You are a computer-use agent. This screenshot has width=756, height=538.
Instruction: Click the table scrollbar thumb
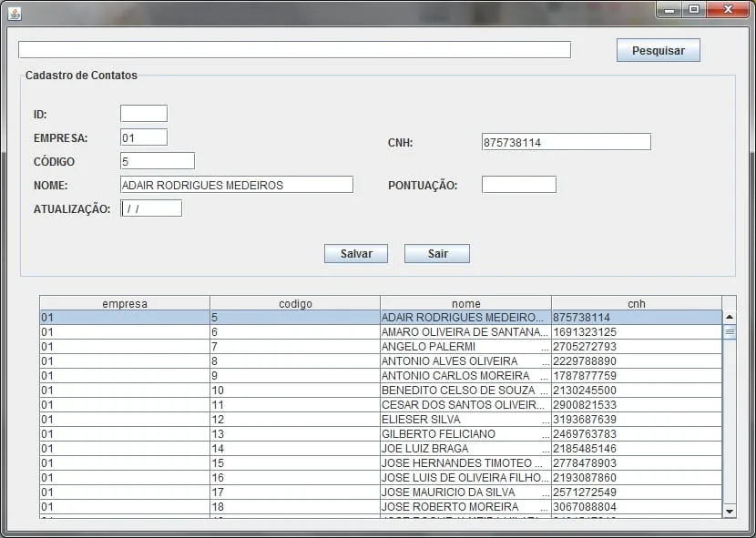tap(730, 331)
